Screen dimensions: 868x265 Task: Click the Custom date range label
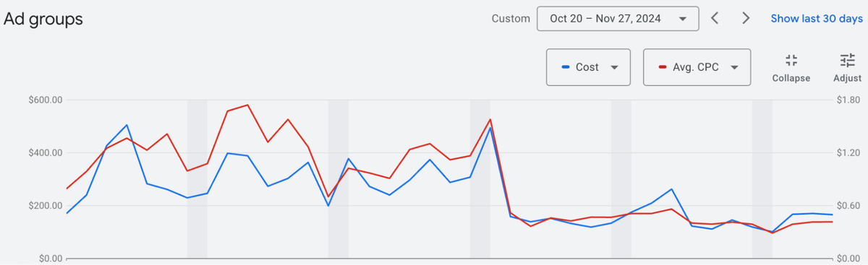pyautogui.click(x=511, y=19)
